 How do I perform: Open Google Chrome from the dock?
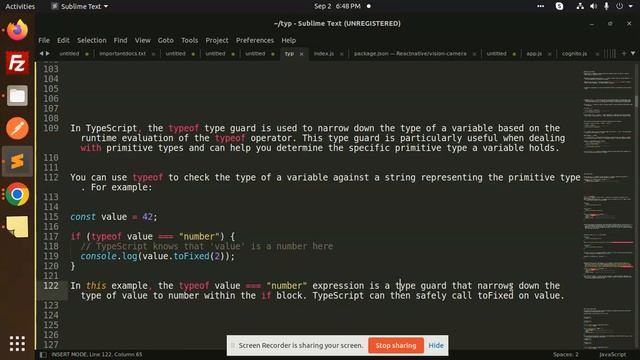pyautogui.click(x=17, y=194)
